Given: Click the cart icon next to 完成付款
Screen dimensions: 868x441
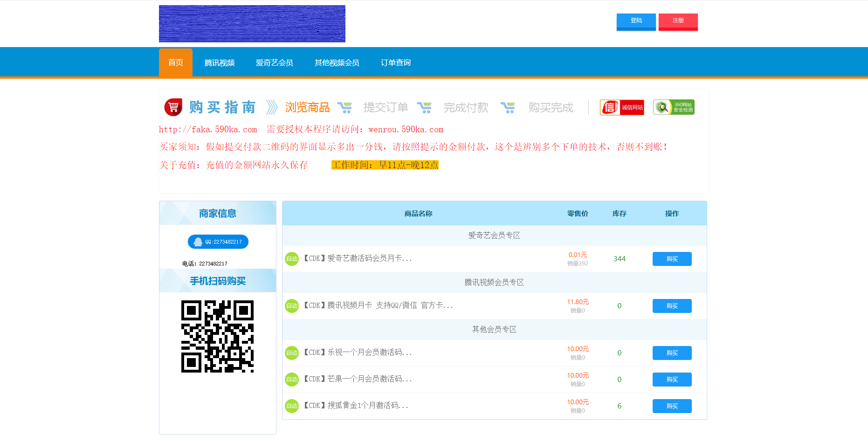Looking at the screenshot, I should (508, 107).
